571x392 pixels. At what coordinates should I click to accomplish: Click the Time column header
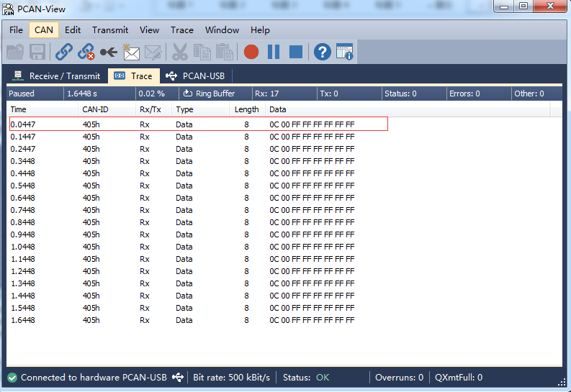19,109
